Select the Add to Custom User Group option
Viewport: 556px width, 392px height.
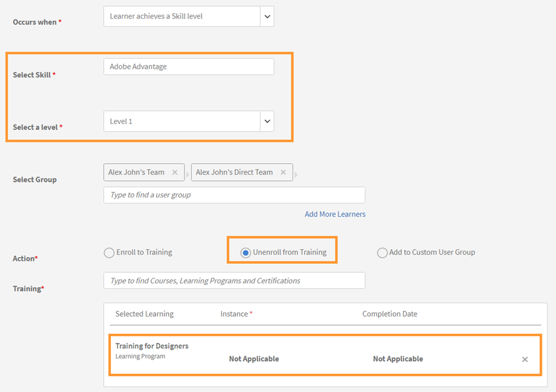(x=382, y=253)
